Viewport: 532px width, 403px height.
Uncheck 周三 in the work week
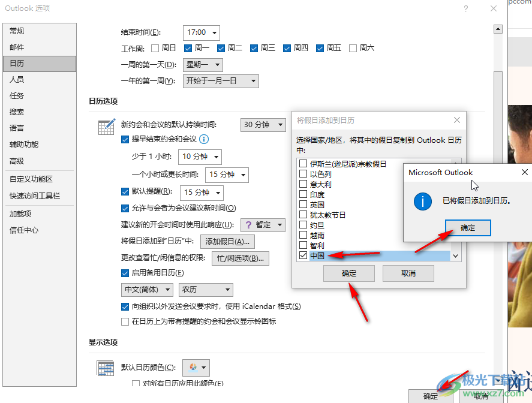[254, 48]
